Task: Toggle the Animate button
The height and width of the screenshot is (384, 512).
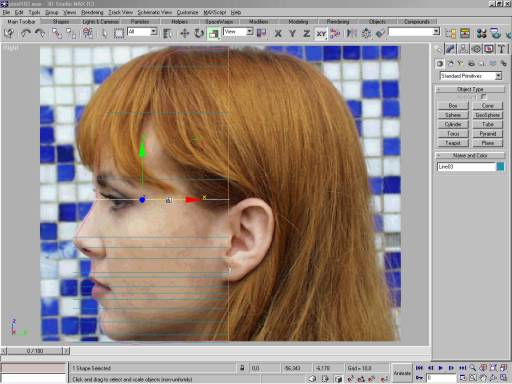Action: (x=402, y=373)
